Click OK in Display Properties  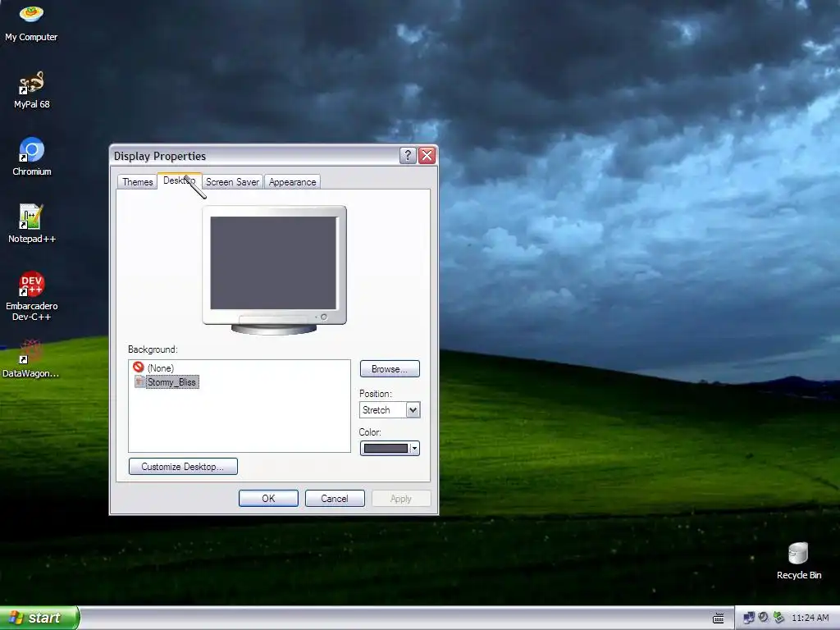click(x=268, y=498)
